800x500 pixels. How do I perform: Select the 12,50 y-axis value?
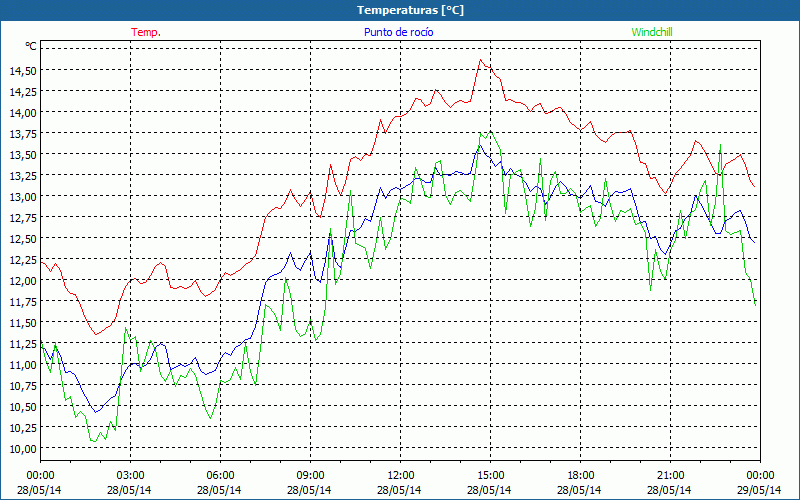(23, 239)
